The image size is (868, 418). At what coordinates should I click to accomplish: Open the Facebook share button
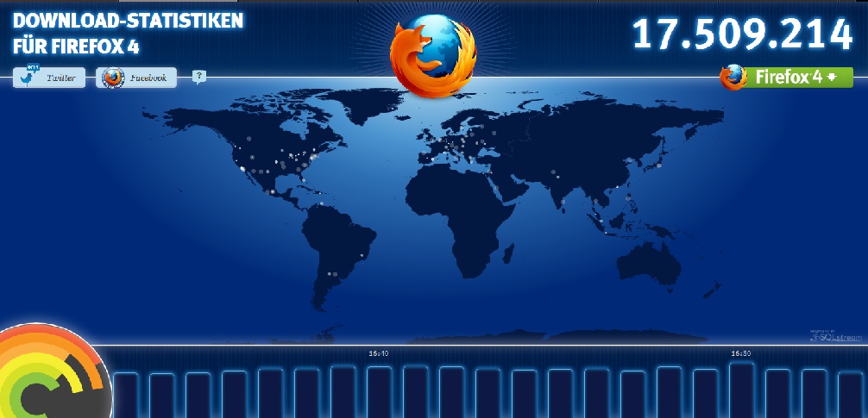(x=136, y=78)
